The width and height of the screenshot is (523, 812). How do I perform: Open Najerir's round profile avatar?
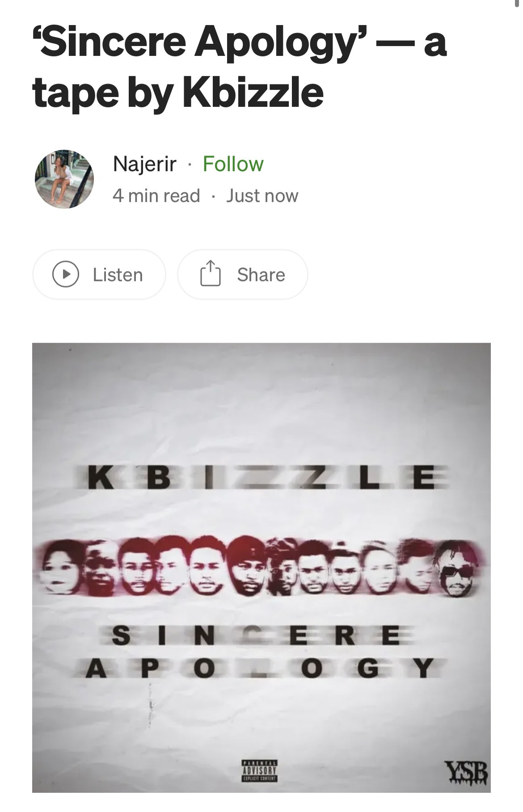64,179
